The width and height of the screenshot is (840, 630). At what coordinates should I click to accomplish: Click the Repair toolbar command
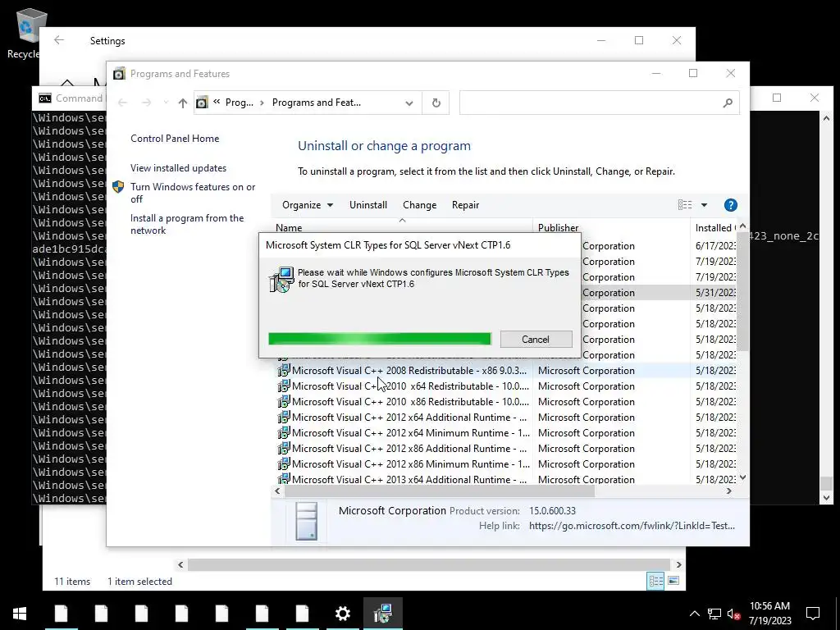(x=465, y=205)
